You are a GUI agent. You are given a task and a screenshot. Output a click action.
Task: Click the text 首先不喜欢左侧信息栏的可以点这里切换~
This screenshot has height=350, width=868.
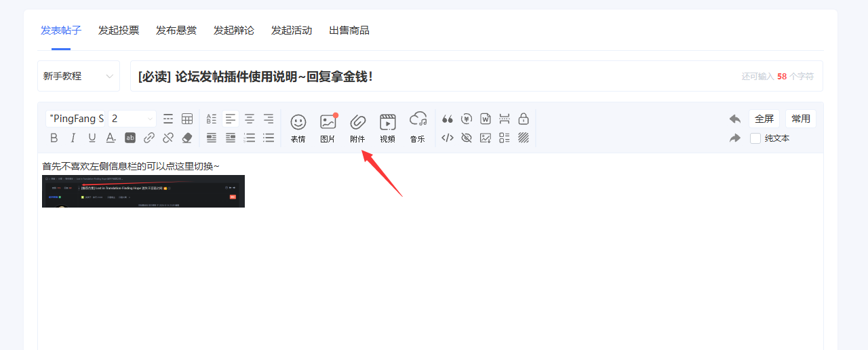coord(131,166)
